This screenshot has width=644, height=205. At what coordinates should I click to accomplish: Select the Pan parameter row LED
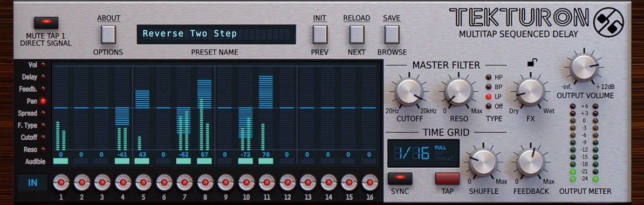coord(43,101)
